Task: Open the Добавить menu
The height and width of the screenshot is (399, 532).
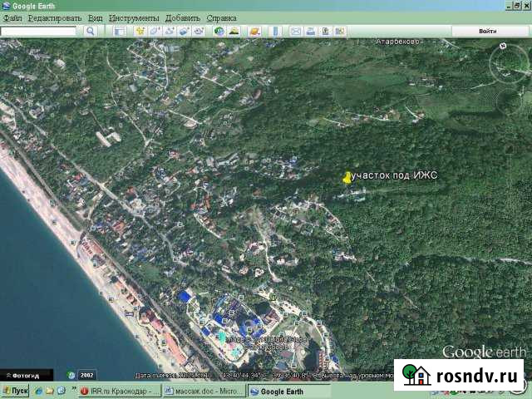Action: [182, 17]
